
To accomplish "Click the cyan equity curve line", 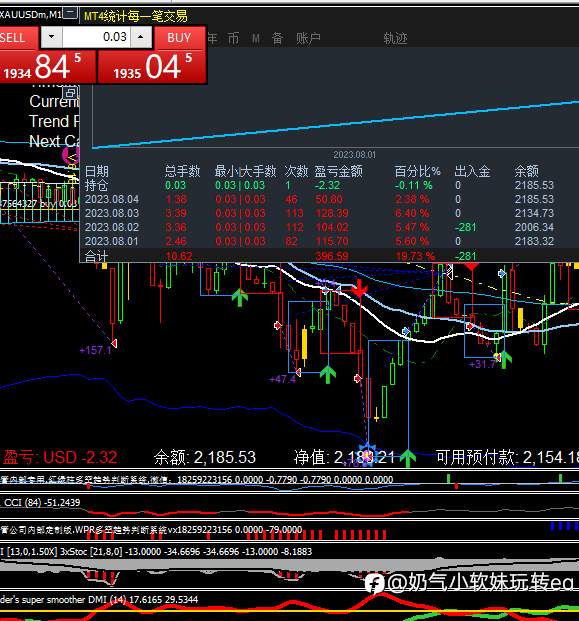I will [336, 126].
